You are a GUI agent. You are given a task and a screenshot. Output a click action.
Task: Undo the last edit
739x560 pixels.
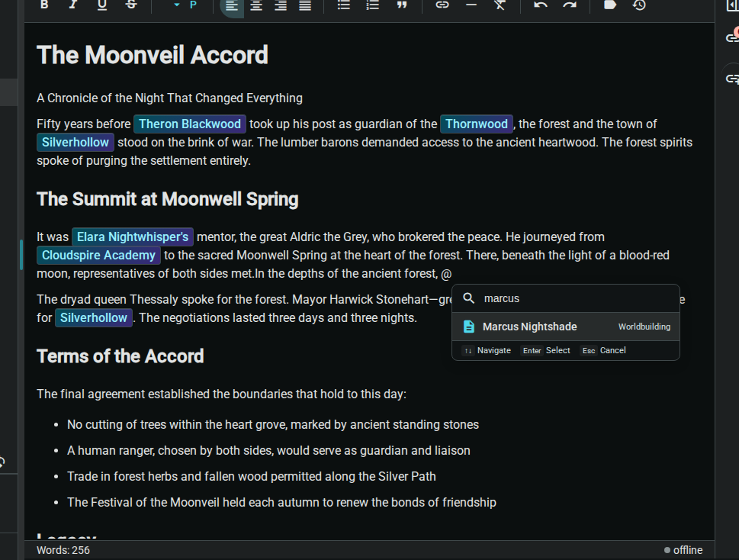[541, 5]
